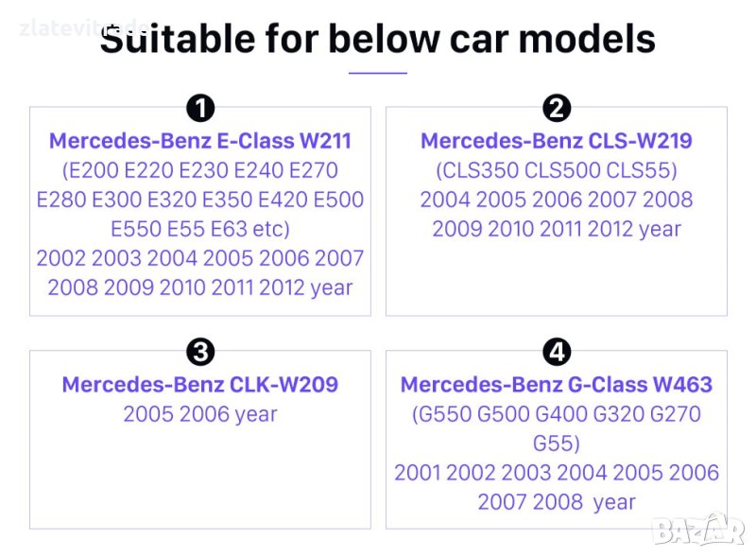The height and width of the screenshot is (557, 756).
Task: Open the Mercedes-Benz E-Class W211 heading
Action: 200,141
